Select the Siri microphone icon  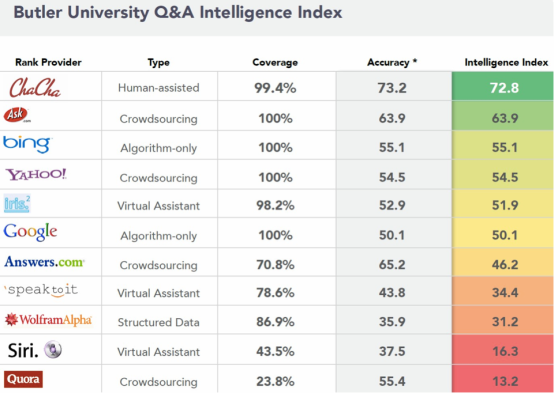click(x=53, y=349)
